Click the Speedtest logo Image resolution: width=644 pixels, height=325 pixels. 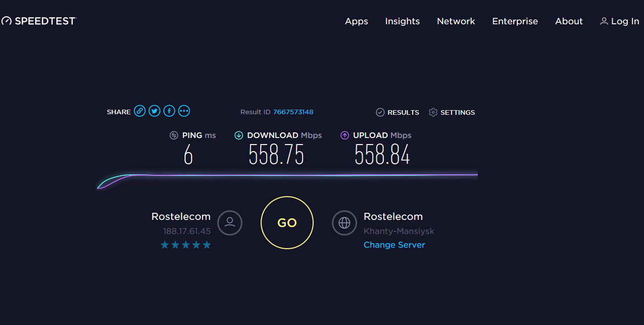(x=39, y=21)
